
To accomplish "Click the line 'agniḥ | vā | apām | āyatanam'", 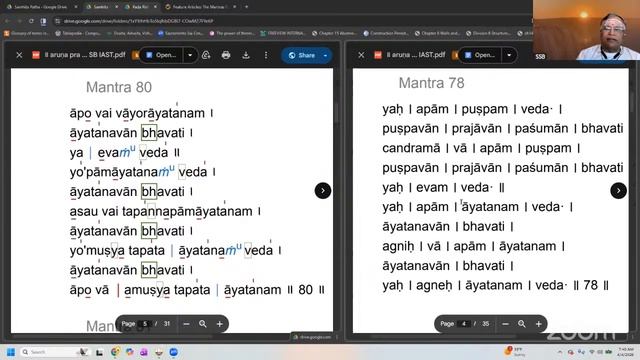I will tap(473, 246).
